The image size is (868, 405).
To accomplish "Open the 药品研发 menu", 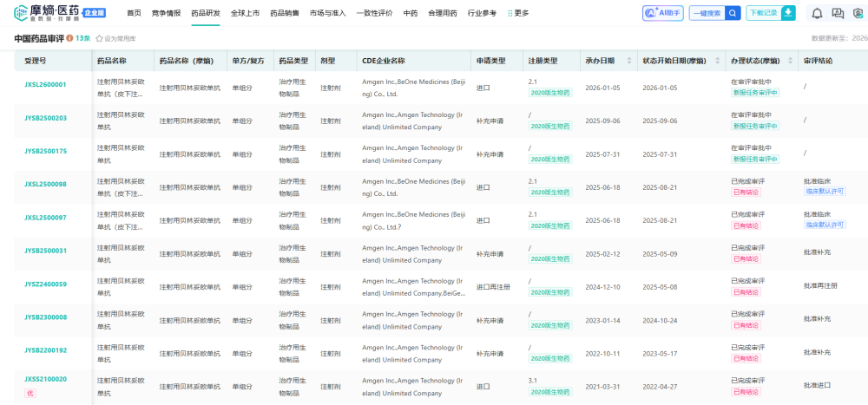I will click(206, 13).
